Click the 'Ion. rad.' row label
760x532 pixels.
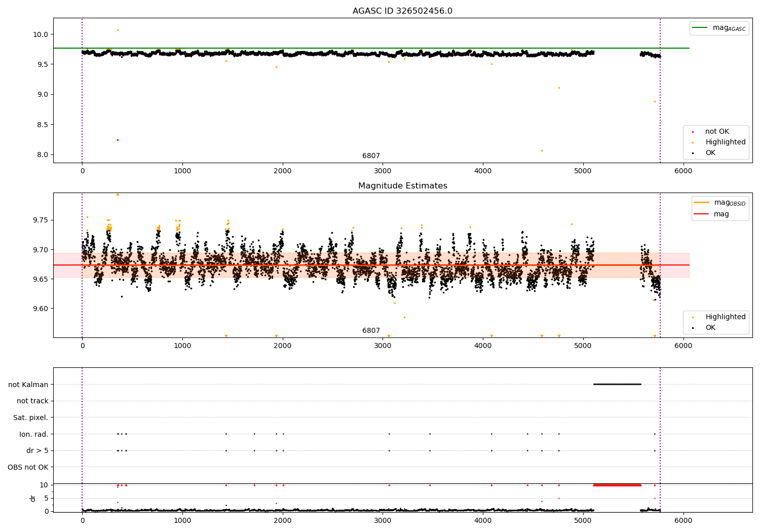point(34,434)
